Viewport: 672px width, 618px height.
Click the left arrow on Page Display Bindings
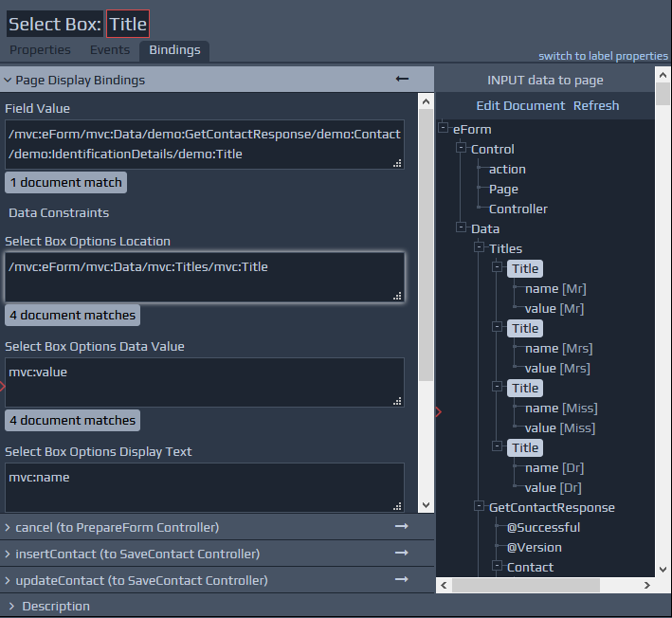[x=402, y=79]
